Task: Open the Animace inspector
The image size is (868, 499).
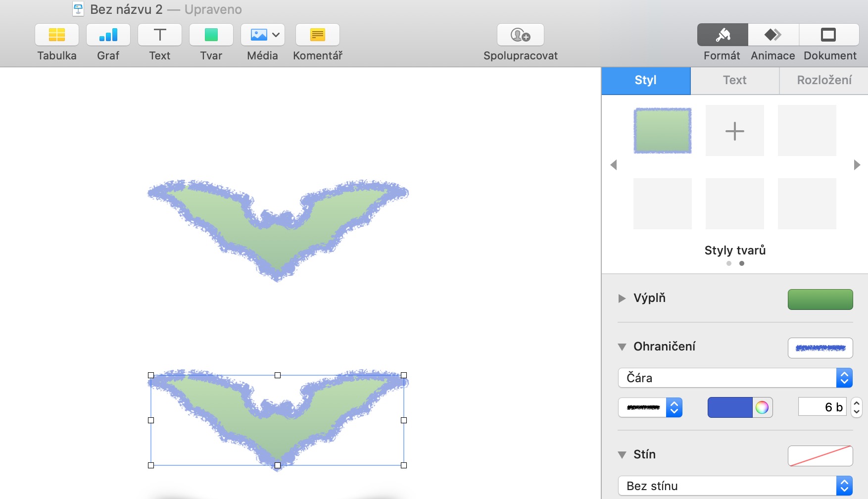Action: (x=772, y=35)
